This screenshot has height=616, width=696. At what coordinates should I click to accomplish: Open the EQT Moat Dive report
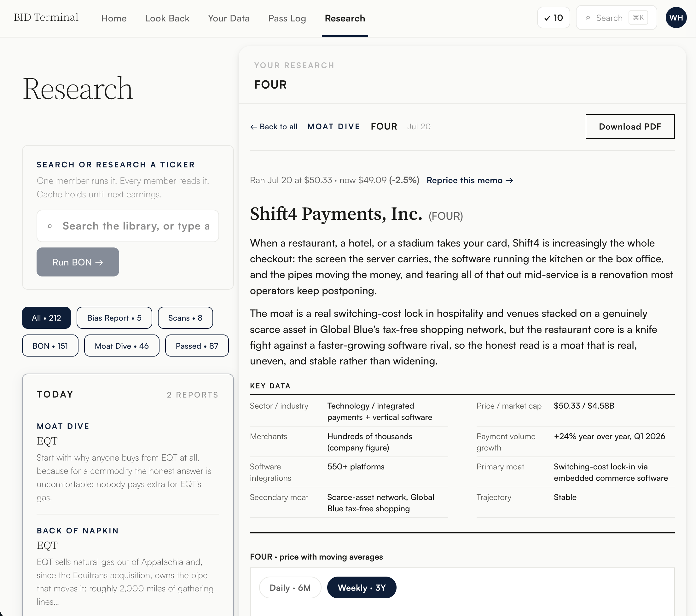tap(128, 462)
